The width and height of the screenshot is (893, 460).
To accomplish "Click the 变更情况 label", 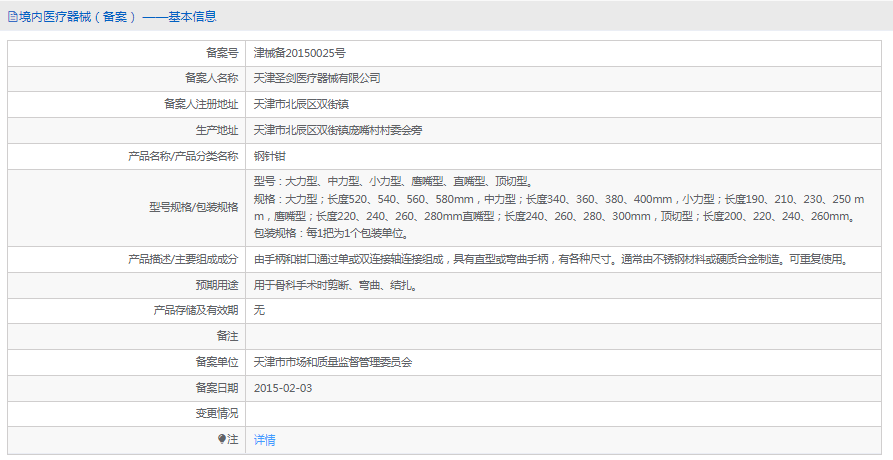I will pos(217,413).
